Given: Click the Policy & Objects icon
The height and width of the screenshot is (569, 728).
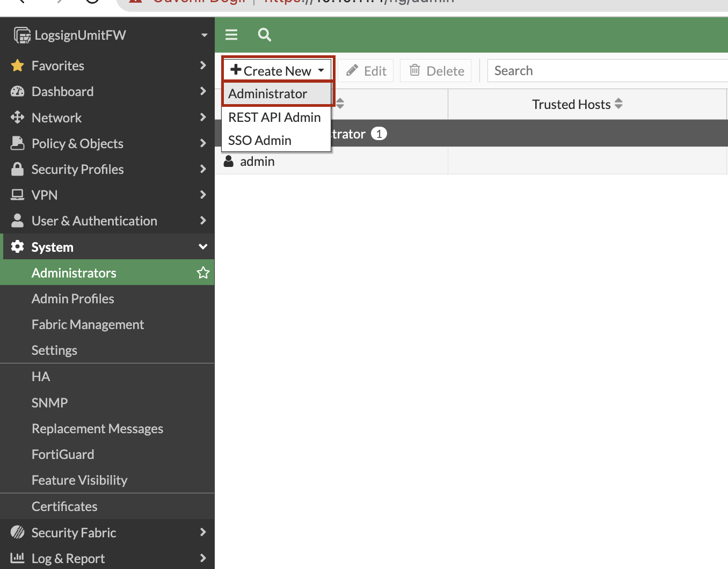Looking at the screenshot, I should [18, 143].
